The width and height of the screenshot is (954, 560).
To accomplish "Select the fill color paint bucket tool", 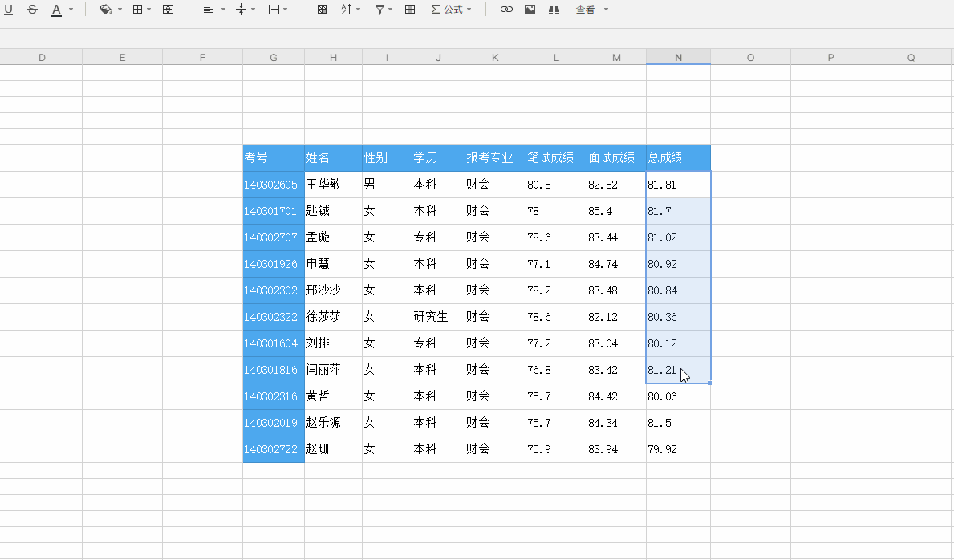I will 104,10.
